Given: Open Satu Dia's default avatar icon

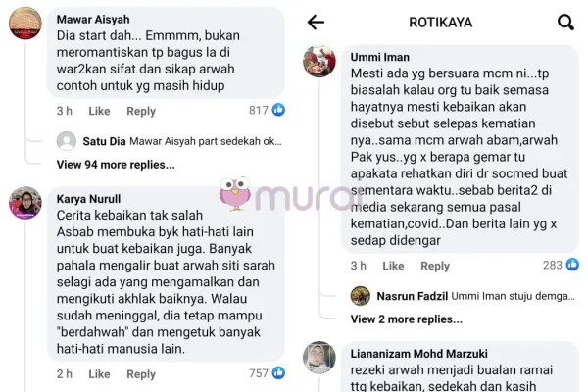Looking at the screenshot, I should tap(67, 141).
